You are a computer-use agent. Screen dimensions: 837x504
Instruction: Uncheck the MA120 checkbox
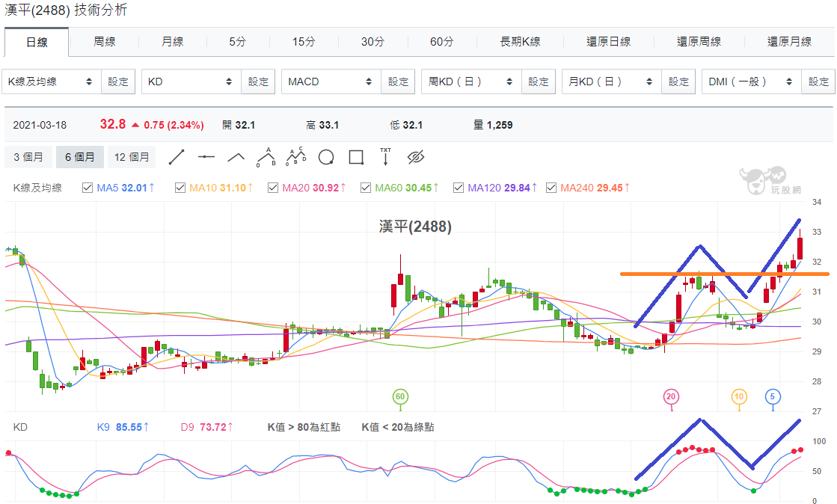click(459, 188)
